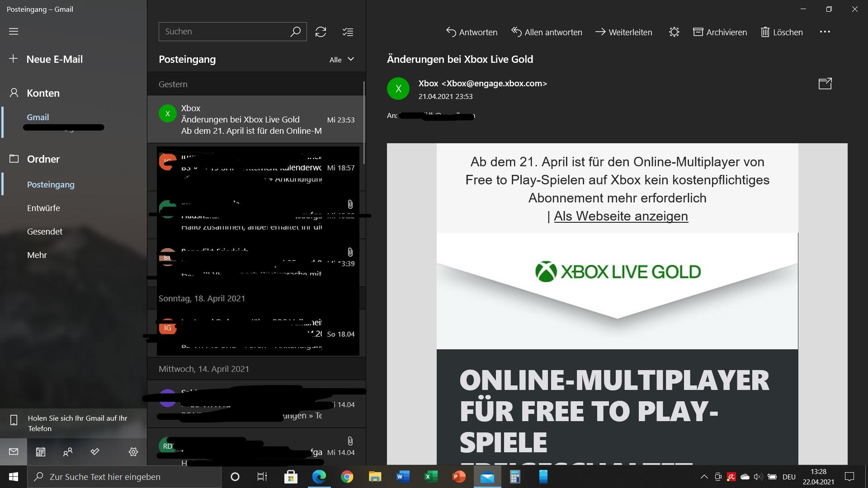
Task: Delete the message with Löschen
Action: [x=782, y=32]
